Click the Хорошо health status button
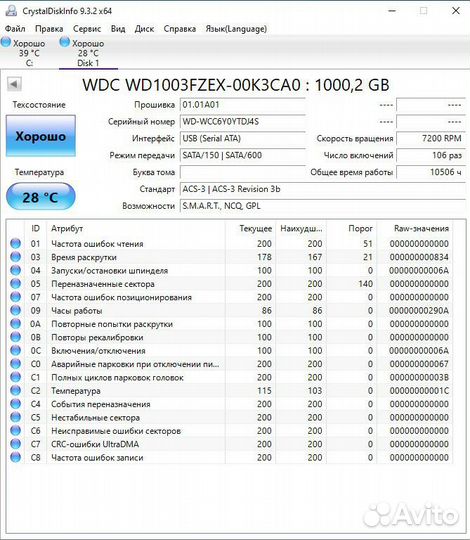This screenshot has height=540, width=470. (x=41, y=136)
